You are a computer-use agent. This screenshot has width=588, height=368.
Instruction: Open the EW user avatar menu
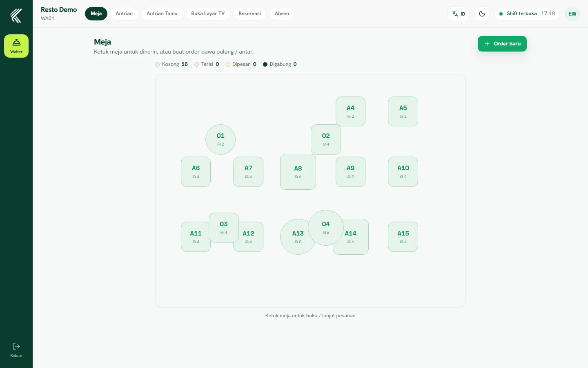coord(572,13)
